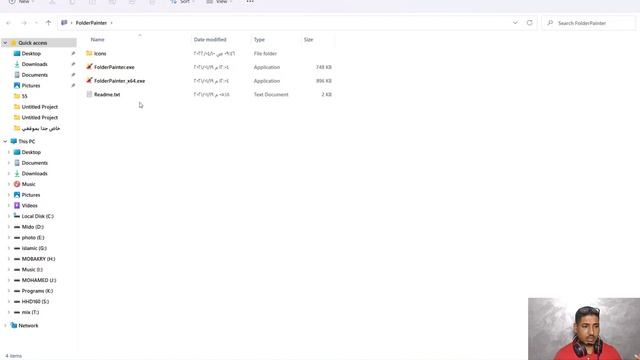
Task: Expand Documents under This PC
Action: pyautogui.click(x=9, y=162)
